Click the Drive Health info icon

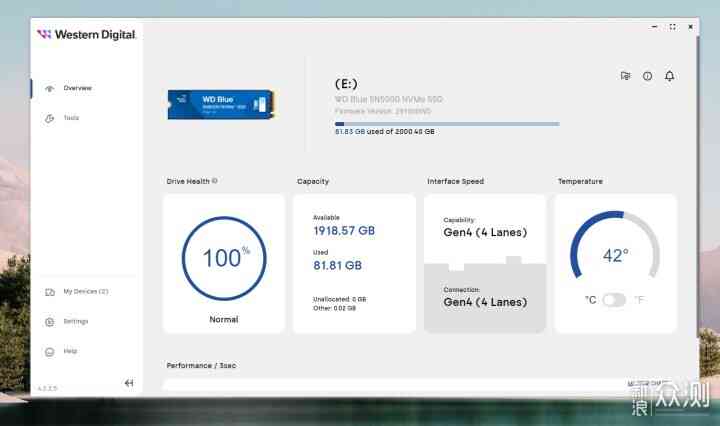point(214,181)
